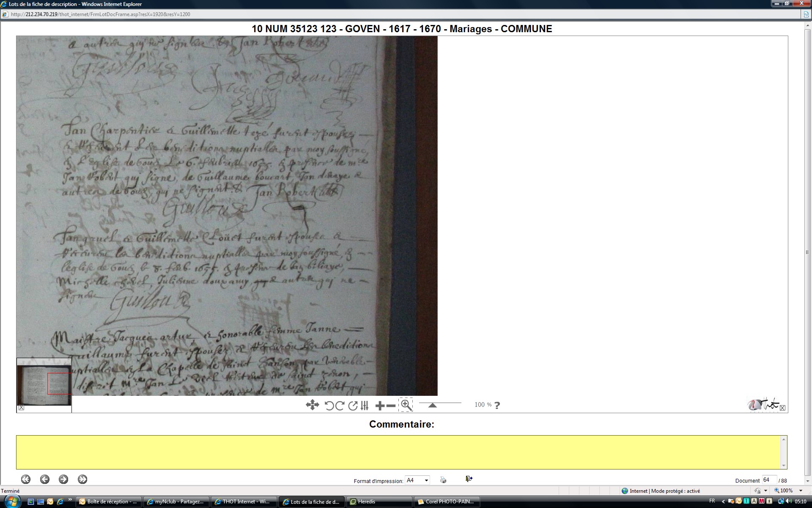Click the zoom slider handle

[x=432, y=405]
